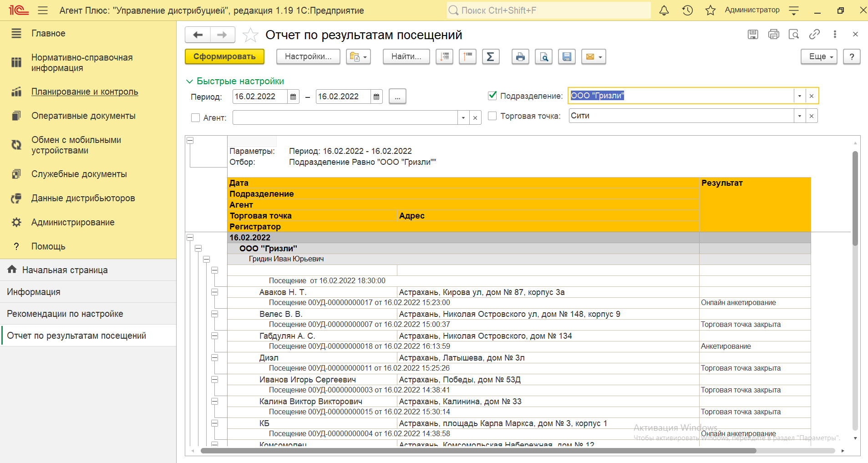Add report to favorites with the star
Image resolution: width=868 pixels, height=463 pixels.
(x=250, y=35)
